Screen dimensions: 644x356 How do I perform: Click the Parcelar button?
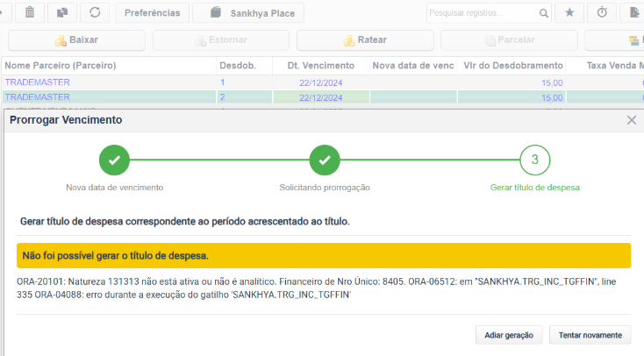[509, 40]
